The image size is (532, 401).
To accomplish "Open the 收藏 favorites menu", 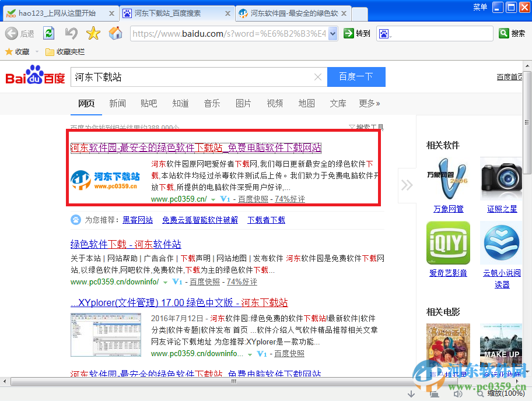I will pyautogui.click(x=17, y=51).
